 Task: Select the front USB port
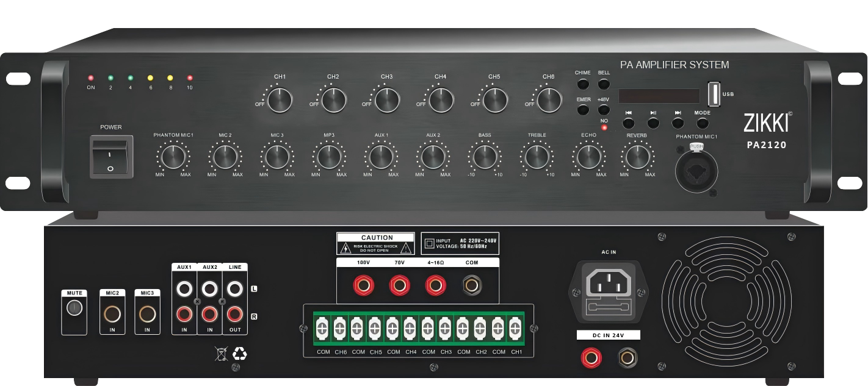click(x=713, y=94)
